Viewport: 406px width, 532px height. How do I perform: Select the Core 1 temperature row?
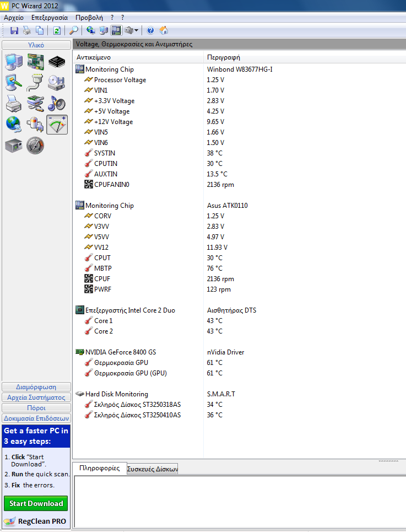tap(239, 321)
